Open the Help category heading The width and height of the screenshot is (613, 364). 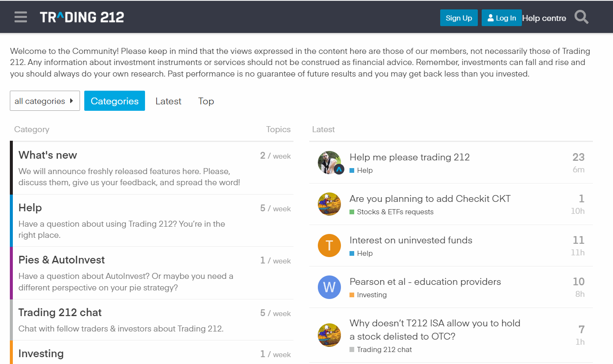pyautogui.click(x=30, y=207)
